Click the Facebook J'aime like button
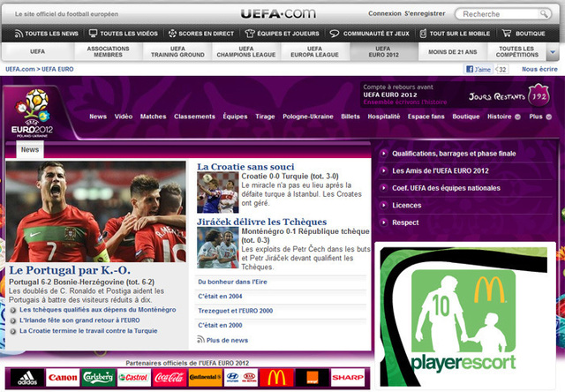 (477, 68)
